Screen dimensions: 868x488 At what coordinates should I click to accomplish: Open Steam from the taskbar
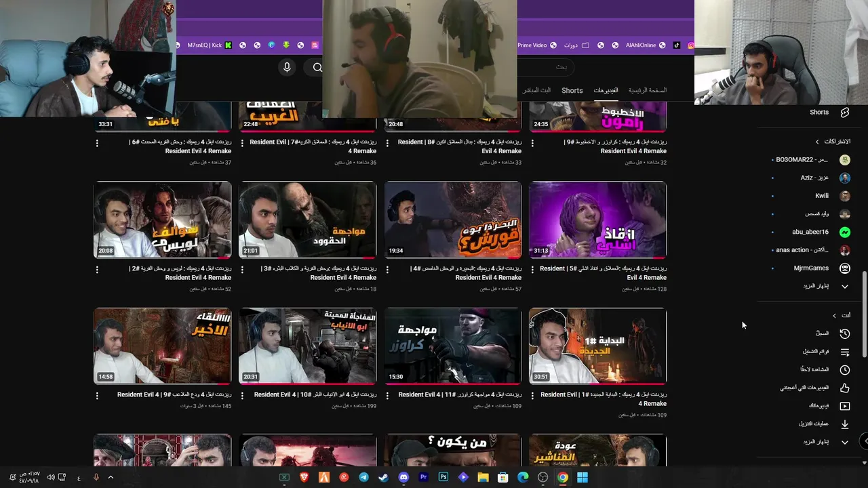pyautogui.click(x=383, y=477)
